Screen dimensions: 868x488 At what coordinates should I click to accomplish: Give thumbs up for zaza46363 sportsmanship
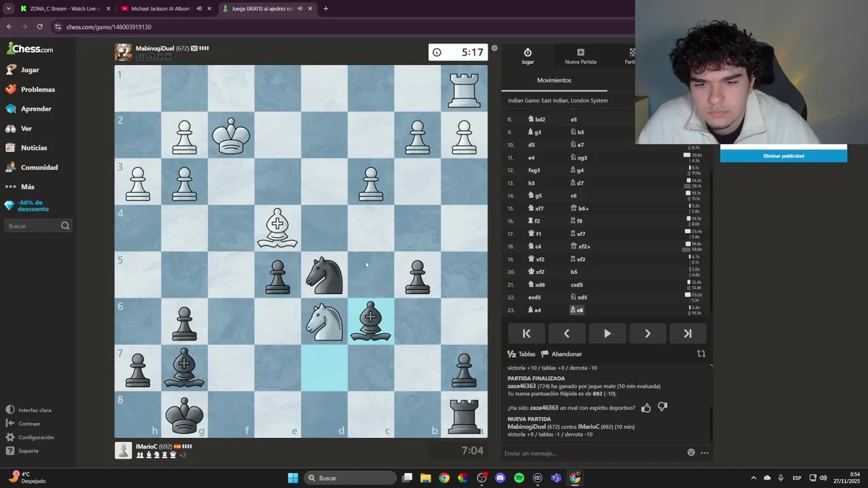(x=646, y=407)
